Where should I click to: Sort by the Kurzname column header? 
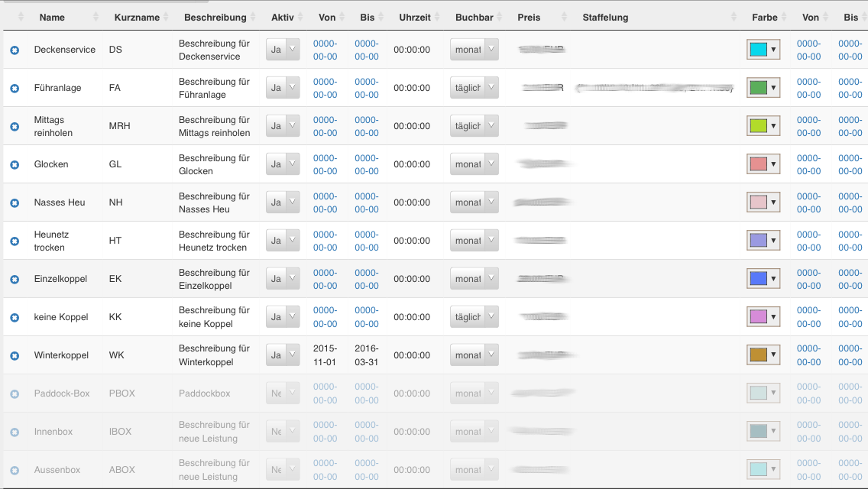tap(137, 17)
